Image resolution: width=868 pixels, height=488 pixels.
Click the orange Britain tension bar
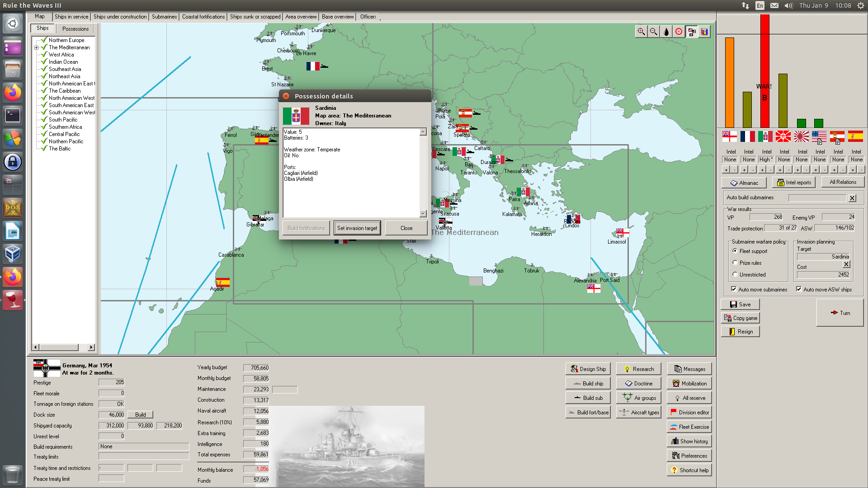[730, 82]
